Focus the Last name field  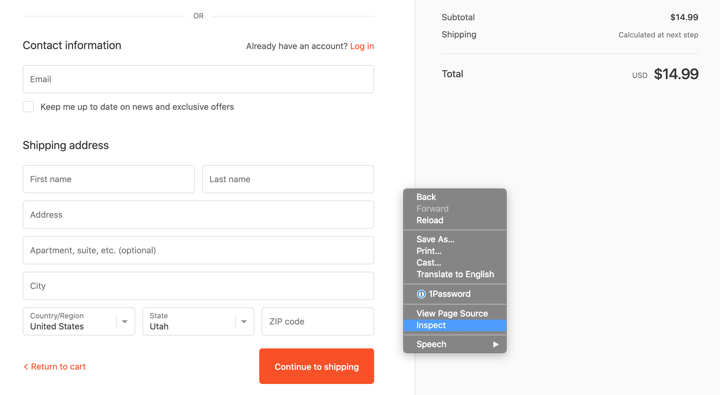tap(288, 179)
